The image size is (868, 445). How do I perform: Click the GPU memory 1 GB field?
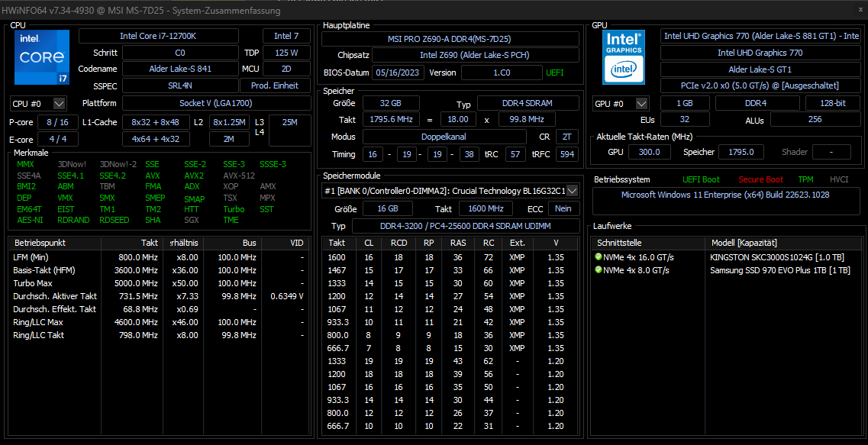[685, 104]
